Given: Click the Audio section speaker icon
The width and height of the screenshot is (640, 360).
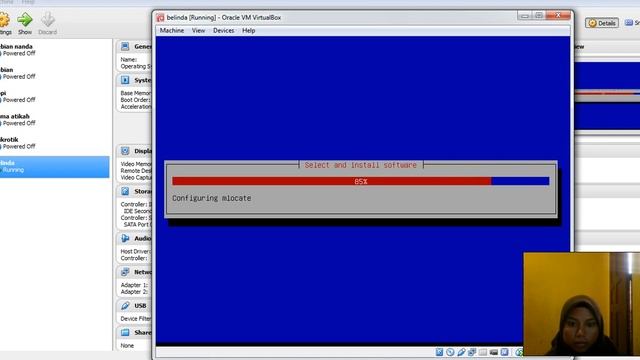Looking at the screenshot, I should tap(125, 238).
